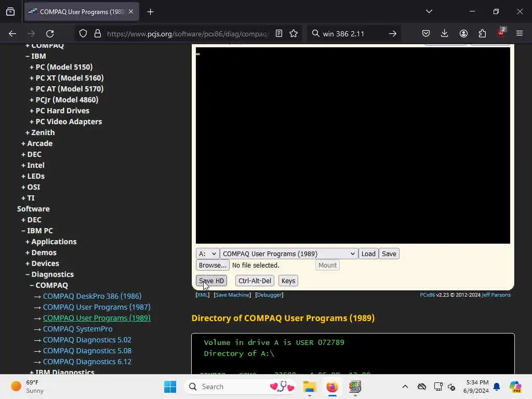Expand PC Video Adapters

tap(66, 122)
